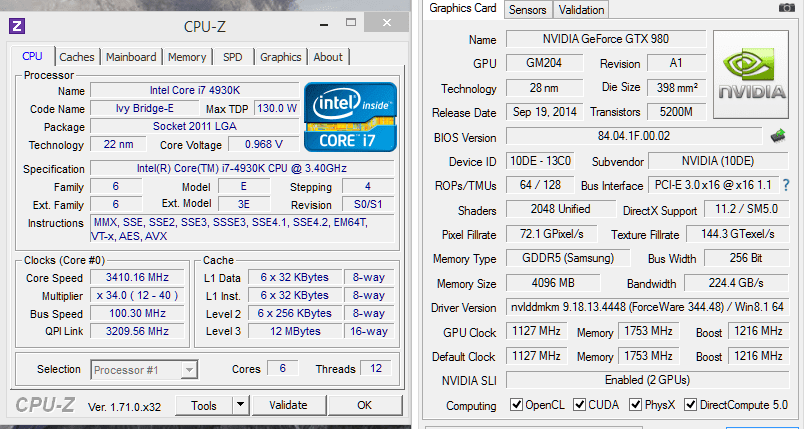Image resolution: width=805 pixels, height=429 pixels.
Task: Click the Package value Socket 2011 LGA
Action: (x=195, y=126)
